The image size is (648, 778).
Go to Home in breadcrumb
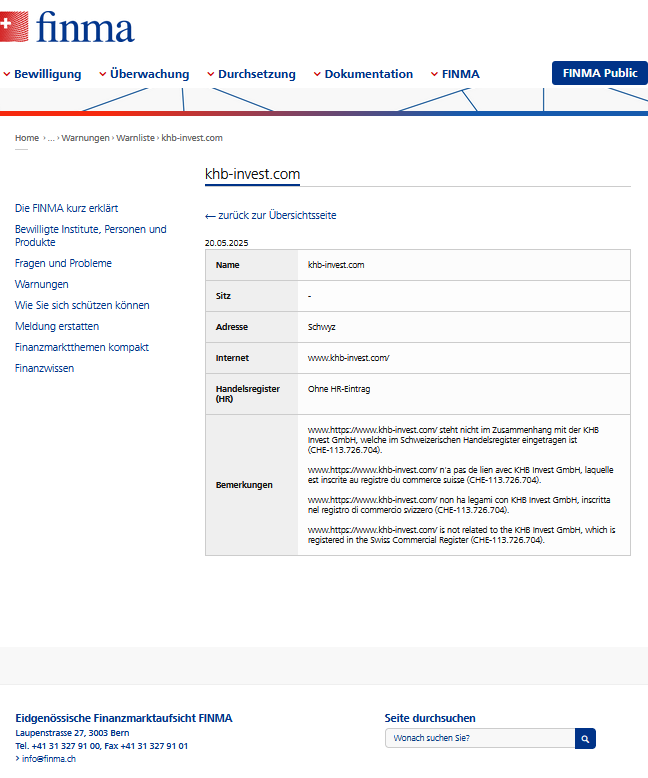pyautogui.click(x=27, y=138)
